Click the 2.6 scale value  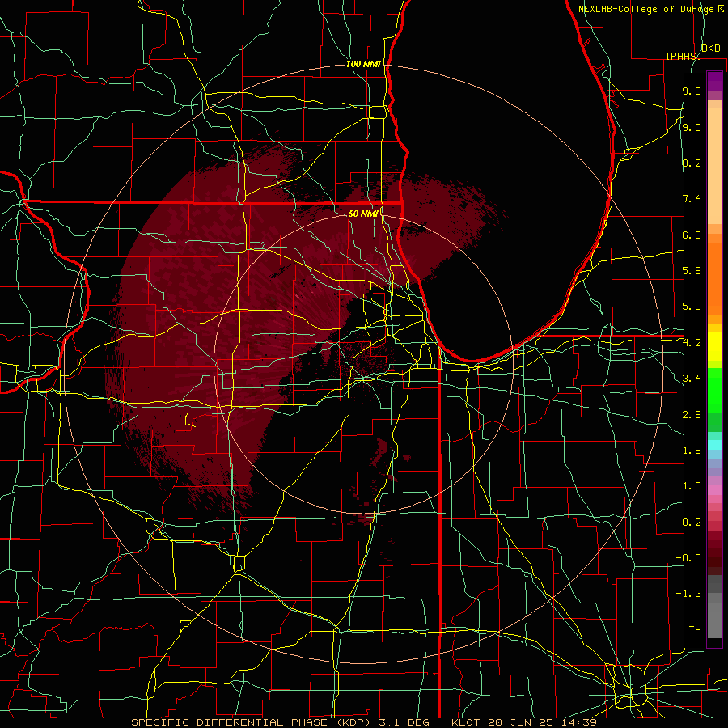tap(692, 415)
